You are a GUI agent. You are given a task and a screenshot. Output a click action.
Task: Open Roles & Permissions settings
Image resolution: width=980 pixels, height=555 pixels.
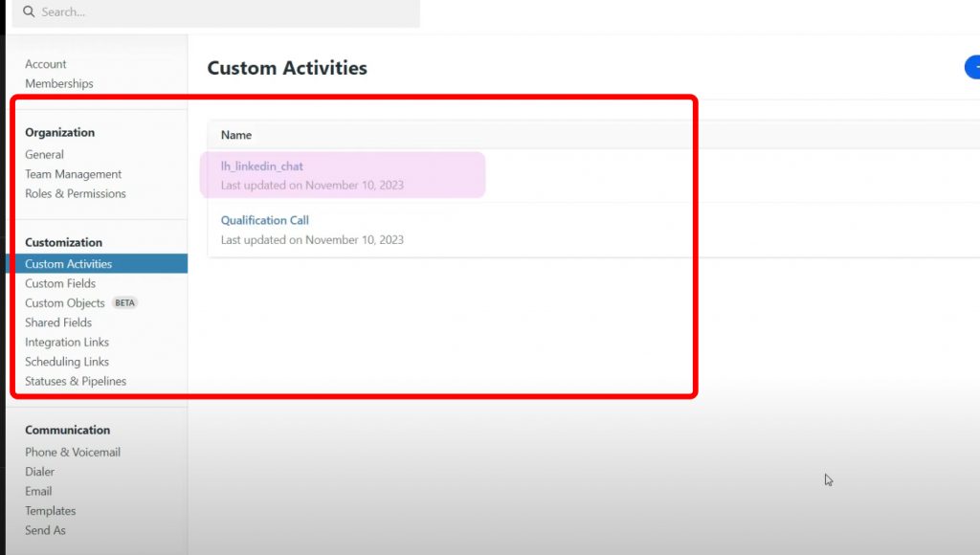tap(75, 193)
